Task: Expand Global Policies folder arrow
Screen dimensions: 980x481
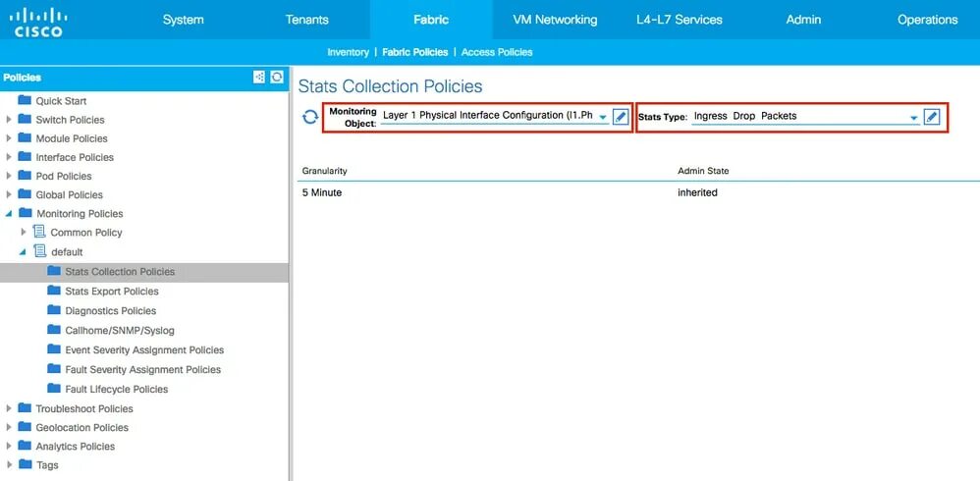Action: (x=9, y=195)
